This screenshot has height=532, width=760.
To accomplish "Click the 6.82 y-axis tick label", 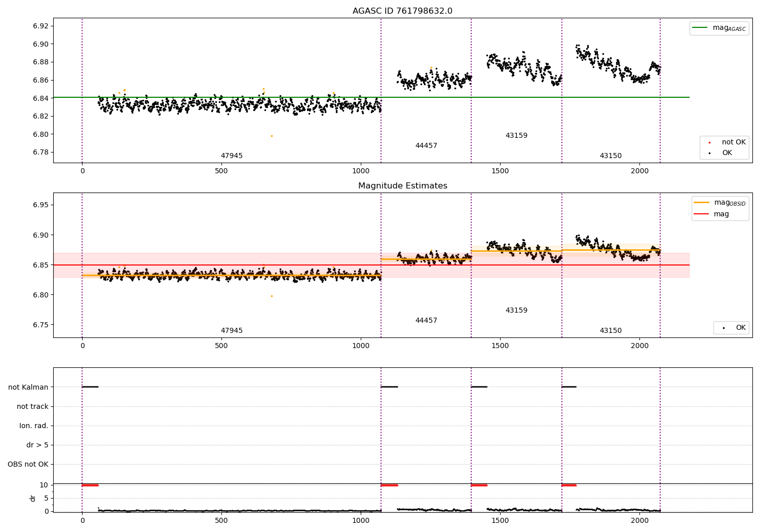I will 40,117.
